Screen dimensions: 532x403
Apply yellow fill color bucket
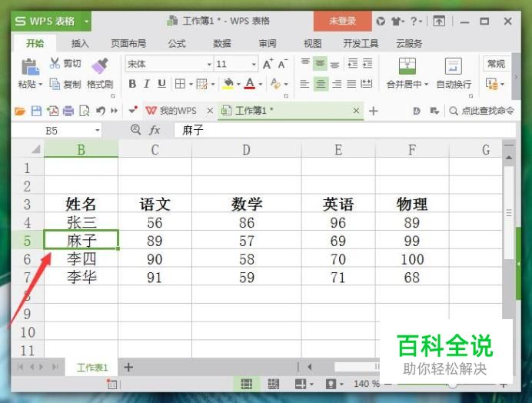coord(228,84)
